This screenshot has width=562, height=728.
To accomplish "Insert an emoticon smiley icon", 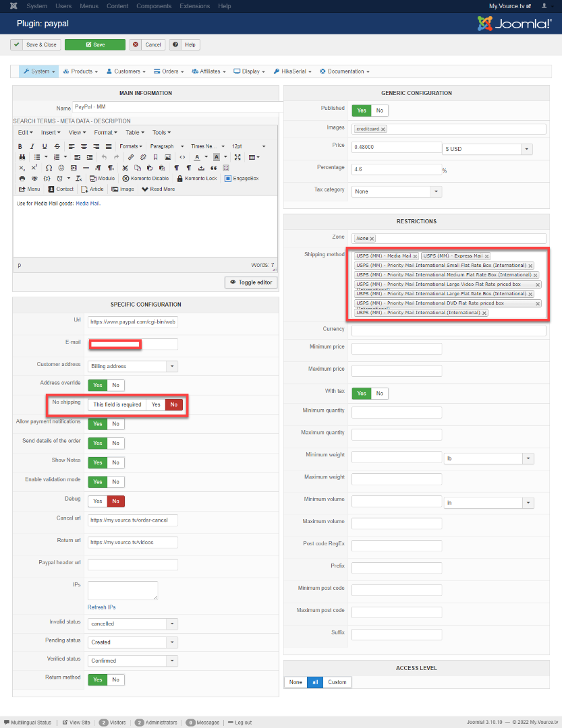I will coord(61,168).
